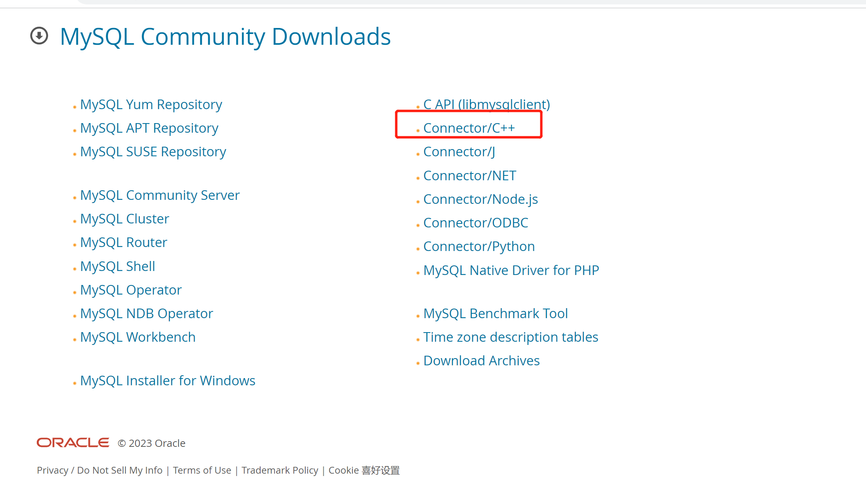
Task: Open Connector/Python download page
Action: tap(479, 246)
